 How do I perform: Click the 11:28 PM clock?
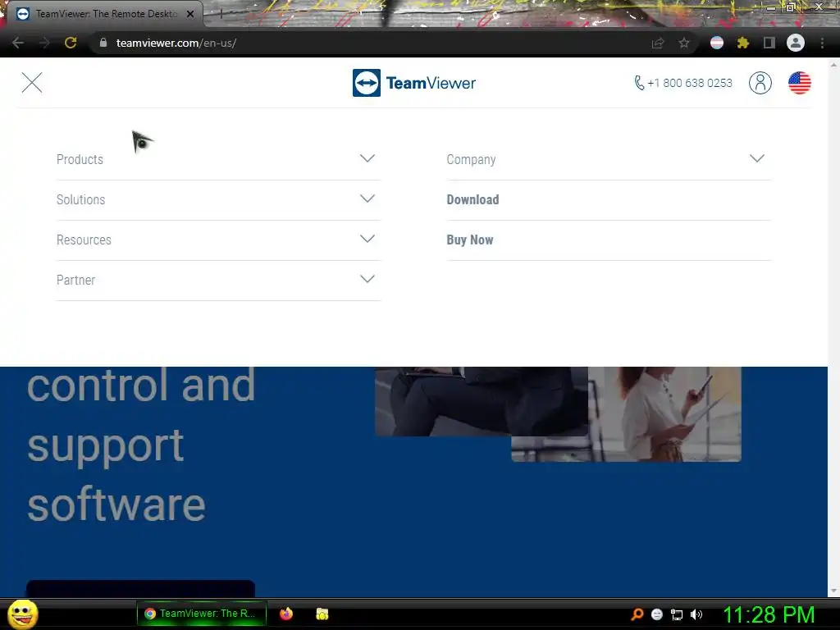[x=769, y=614]
